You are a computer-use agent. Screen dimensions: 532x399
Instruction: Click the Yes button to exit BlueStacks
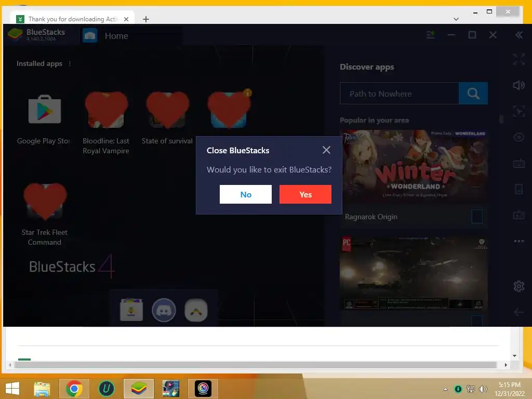coord(305,194)
